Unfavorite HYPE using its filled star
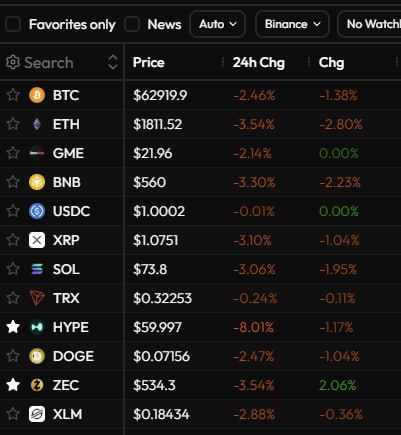Screen dimensions: 401x435 (x=13, y=327)
